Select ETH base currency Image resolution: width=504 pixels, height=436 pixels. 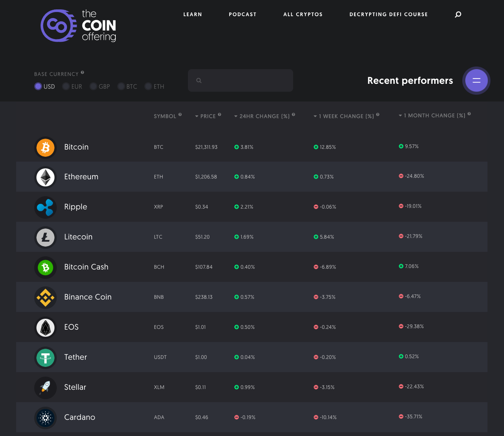tap(154, 86)
